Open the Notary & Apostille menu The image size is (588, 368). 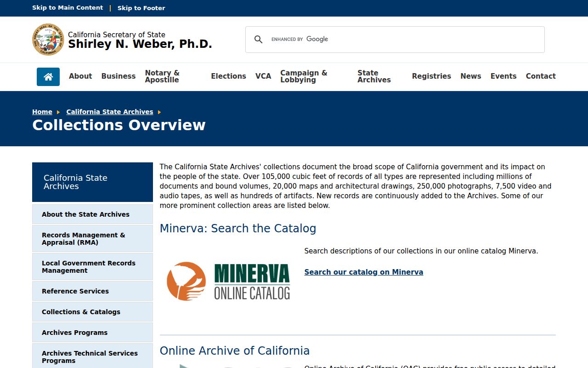162,76
